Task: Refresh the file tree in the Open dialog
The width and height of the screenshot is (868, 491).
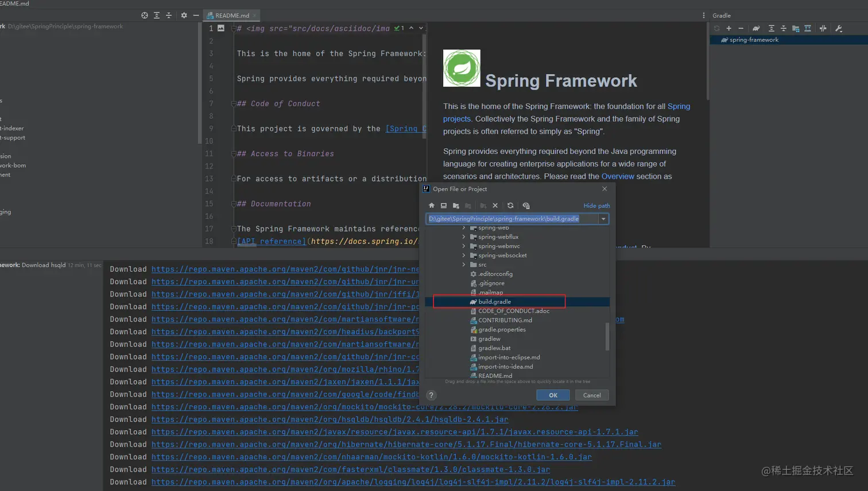Action: (510, 206)
